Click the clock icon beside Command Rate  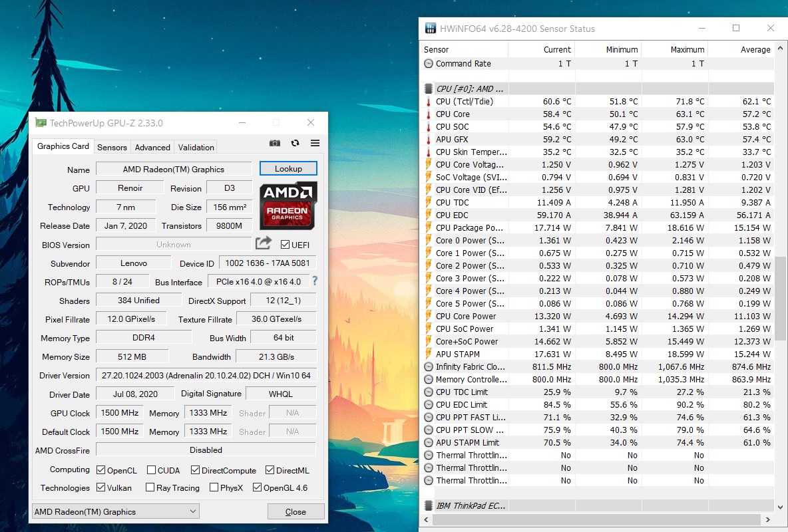(x=429, y=63)
